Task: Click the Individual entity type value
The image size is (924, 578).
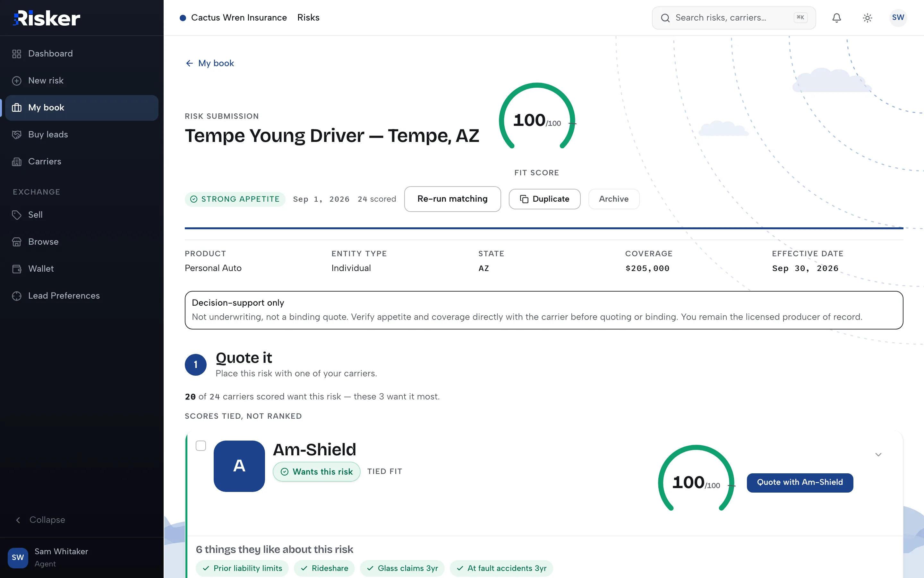Action: 351,268
